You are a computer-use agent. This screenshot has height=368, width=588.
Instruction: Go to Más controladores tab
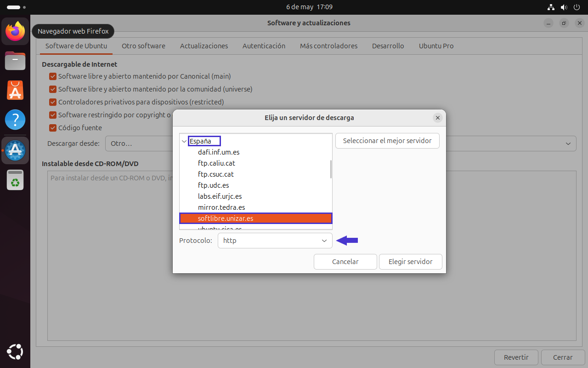coord(328,46)
